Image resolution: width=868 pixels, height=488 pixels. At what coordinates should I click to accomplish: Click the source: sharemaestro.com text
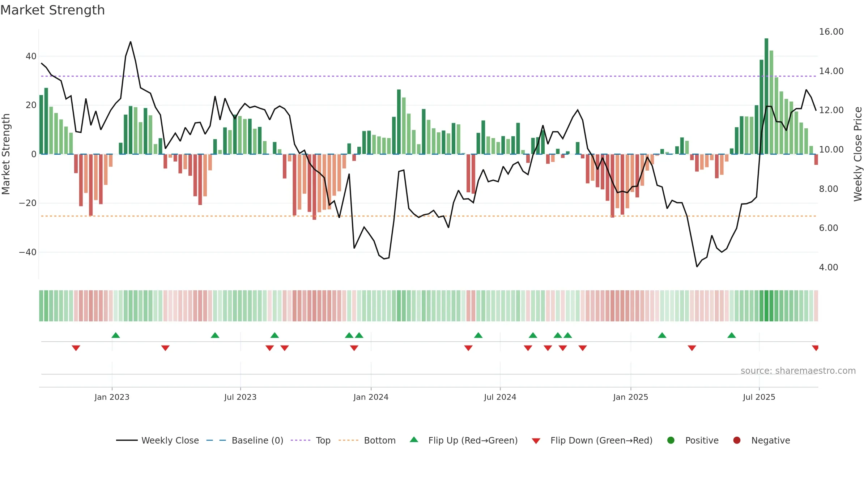tap(798, 371)
